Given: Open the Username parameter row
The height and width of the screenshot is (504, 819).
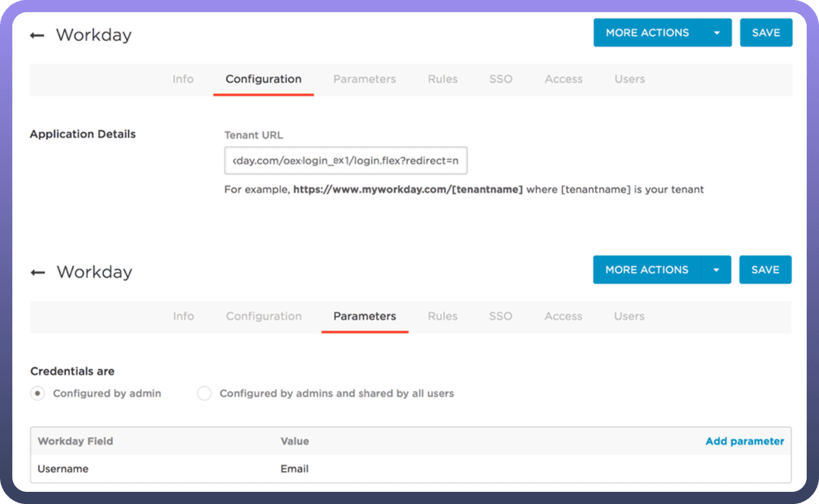Looking at the screenshot, I should 64,468.
